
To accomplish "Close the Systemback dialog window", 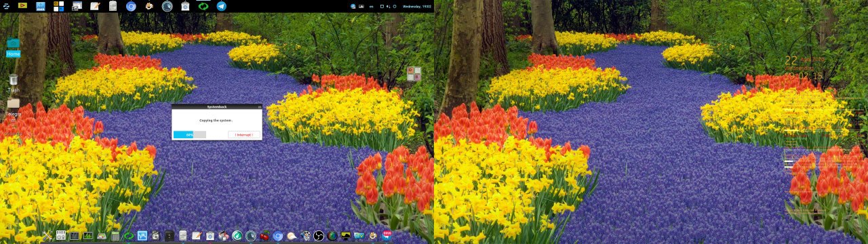I will click(259, 107).
